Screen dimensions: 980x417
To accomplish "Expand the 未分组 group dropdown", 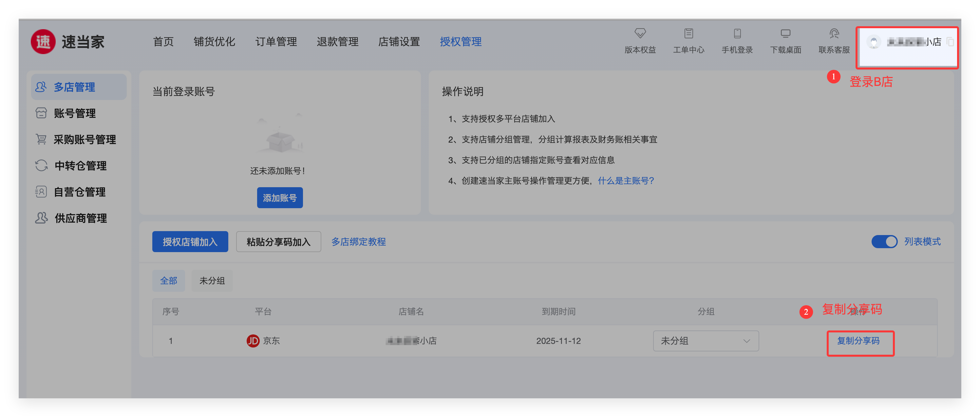I will [x=706, y=341].
